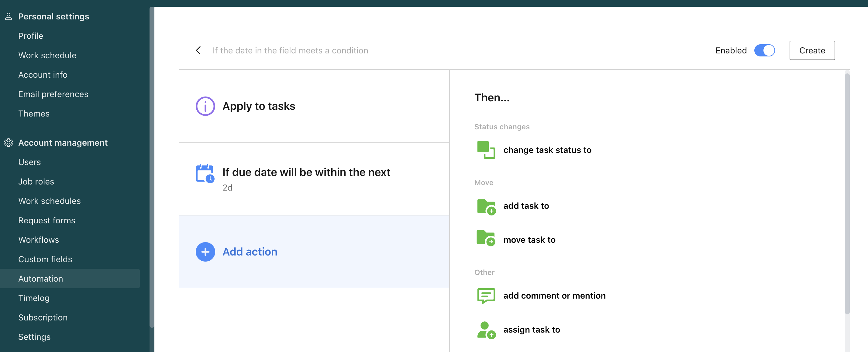Go back using the left chevron arrow
The image size is (868, 352).
pos(198,50)
